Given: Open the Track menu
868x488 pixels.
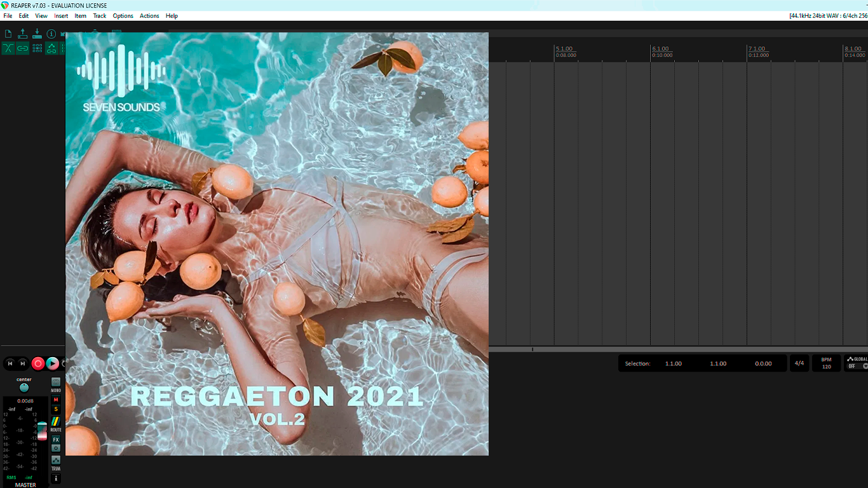Looking at the screenshot, I should 100,16.
